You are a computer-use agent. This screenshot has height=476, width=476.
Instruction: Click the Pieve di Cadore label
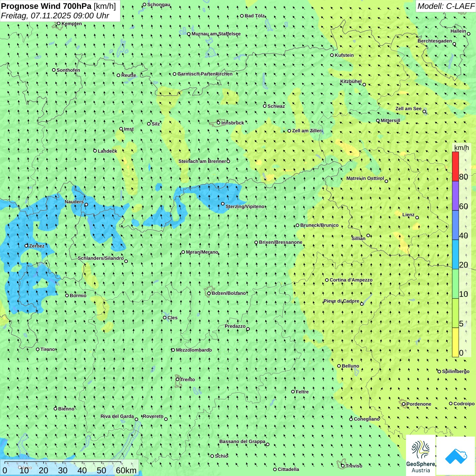341,301
